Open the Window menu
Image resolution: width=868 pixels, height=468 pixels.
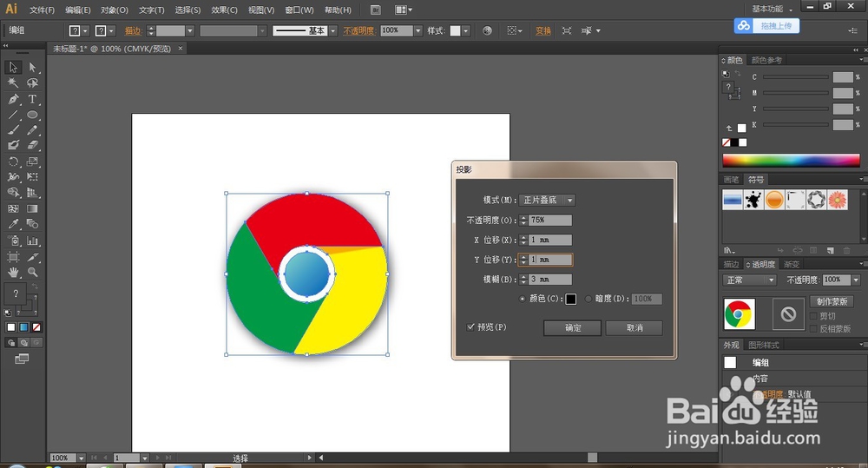[x=299, y=10]
